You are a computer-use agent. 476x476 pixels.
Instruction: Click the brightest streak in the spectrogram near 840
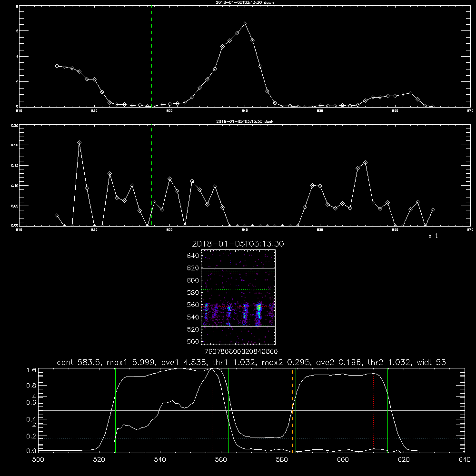point(258,314)
